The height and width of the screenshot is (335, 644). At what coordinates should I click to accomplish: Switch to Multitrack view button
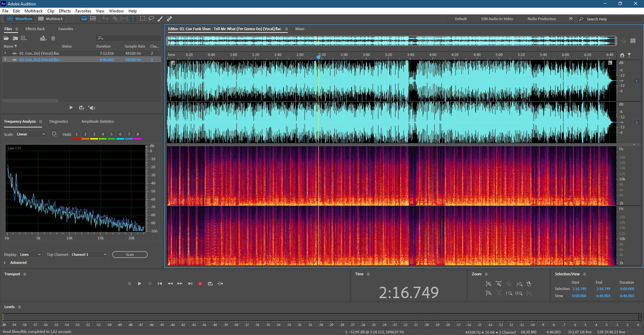click(x=51, y=19)
